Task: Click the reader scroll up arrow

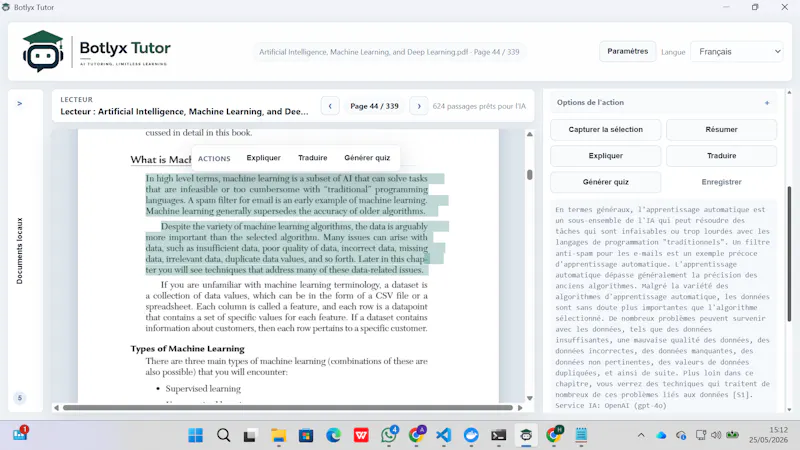Action: [530, 134]
